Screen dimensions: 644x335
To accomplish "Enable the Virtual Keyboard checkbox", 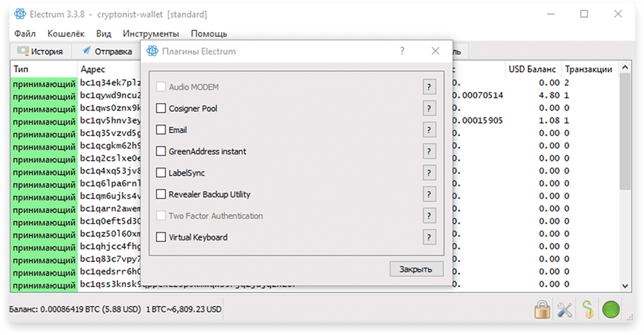I will pos(161,237).
